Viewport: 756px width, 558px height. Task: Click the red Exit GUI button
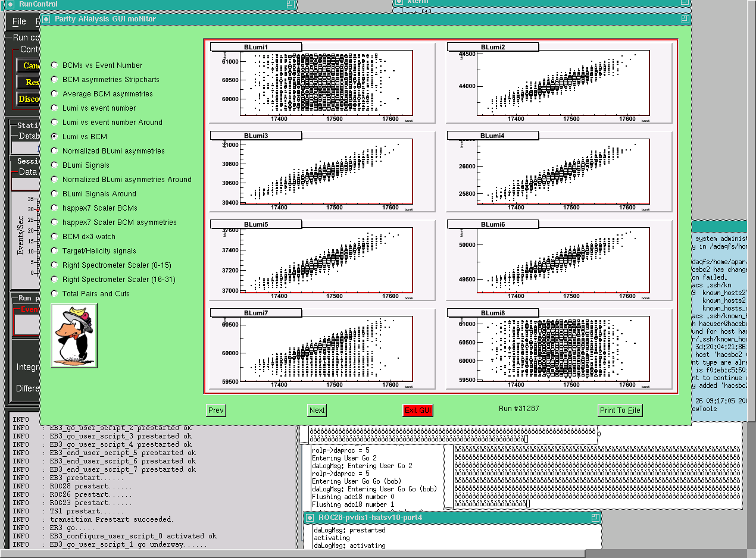click(x=418, y=410)
